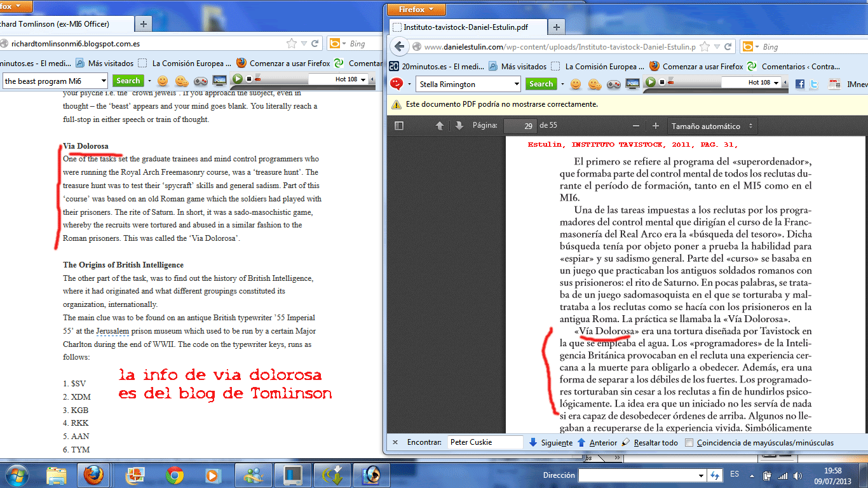Play the radio in the PDF window toolbar
This screenshot has width=868, height=488.
pos(650,83)
